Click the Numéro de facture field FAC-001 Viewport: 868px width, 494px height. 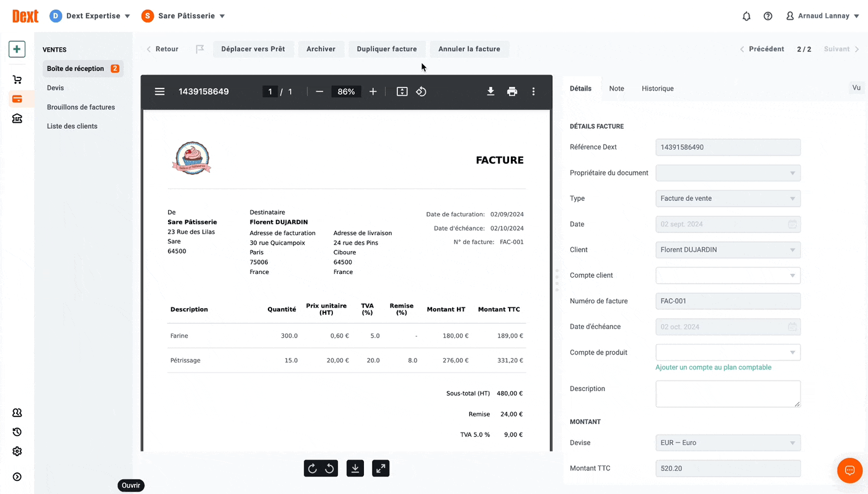[x=728, y=301]
